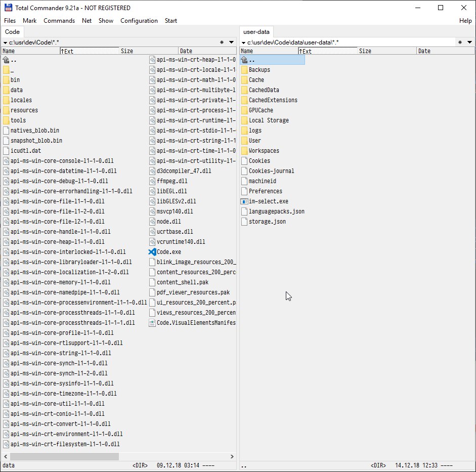Click the GPUCache folder icon
Viewport: 476px width, 472px height.
[x=244, y=110]
